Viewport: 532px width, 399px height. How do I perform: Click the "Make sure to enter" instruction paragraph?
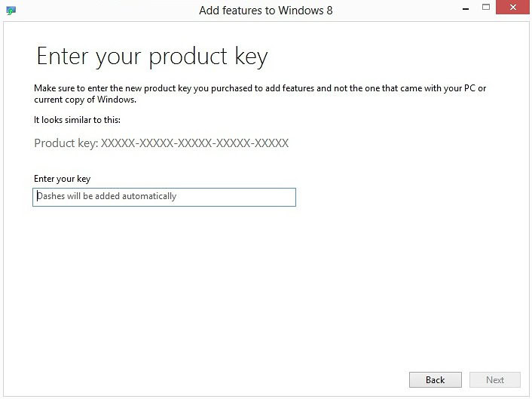[x=260, y=94]
